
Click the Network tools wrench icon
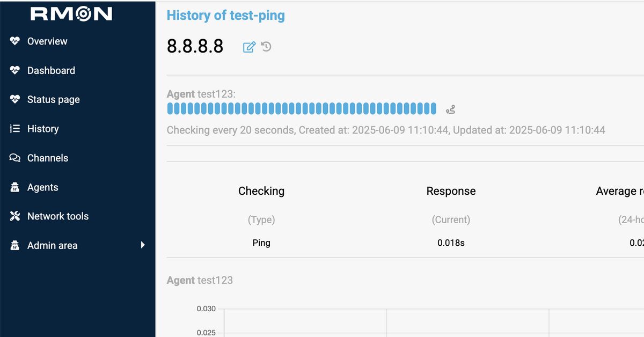coord(15,216)
